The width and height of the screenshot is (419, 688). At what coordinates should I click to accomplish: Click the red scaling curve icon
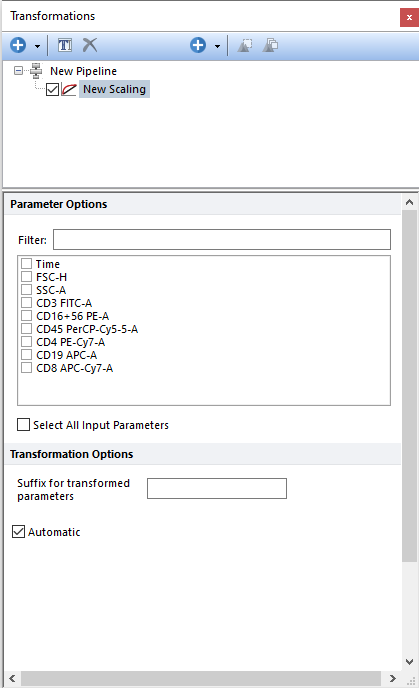coord(69,90)
